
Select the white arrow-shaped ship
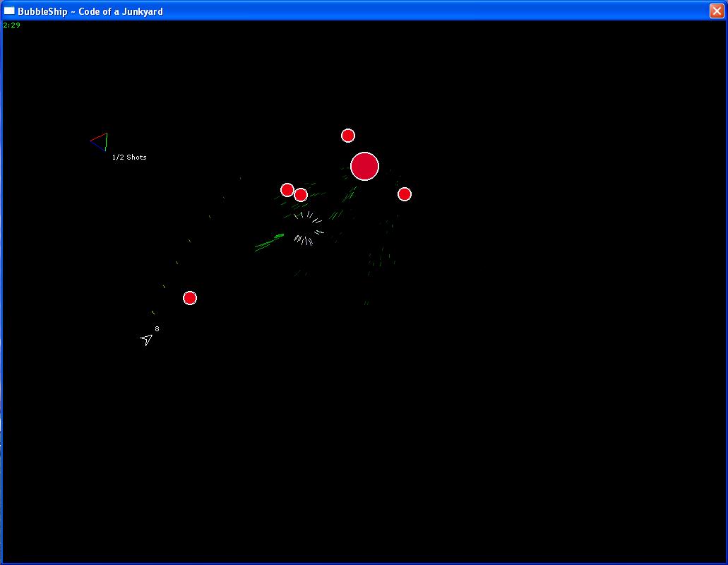coord(146,340)
